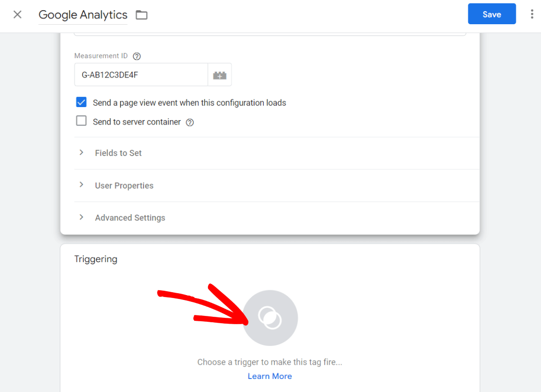
Task: Expand the Advanced Settings section
Action: tap(129, 217)
